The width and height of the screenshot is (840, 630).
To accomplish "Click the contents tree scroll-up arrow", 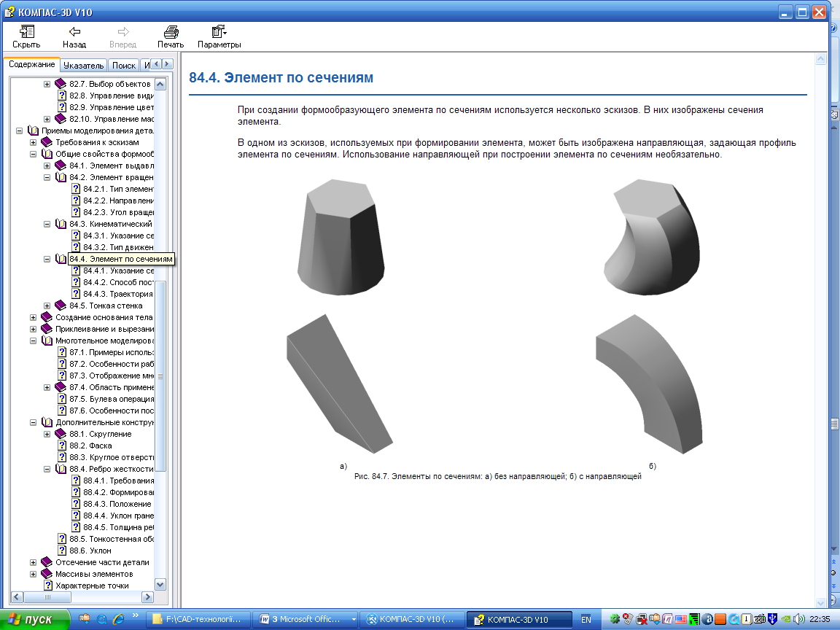I will (x=160, y=84).
